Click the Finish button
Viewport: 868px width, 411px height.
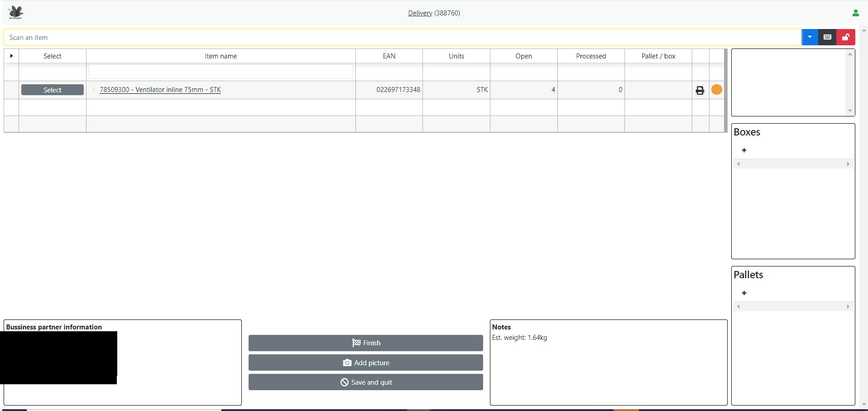(366, 343)
